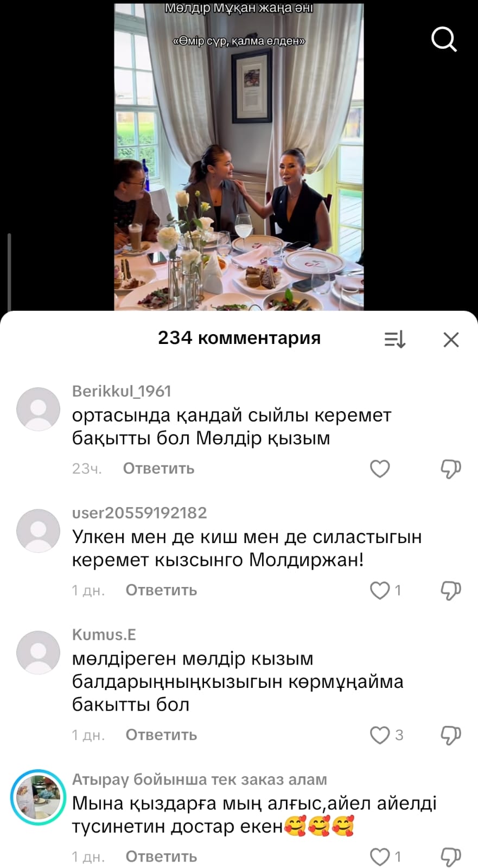
Task: Dislike the Атырау бойынша comment
Action: coord(450,857)
